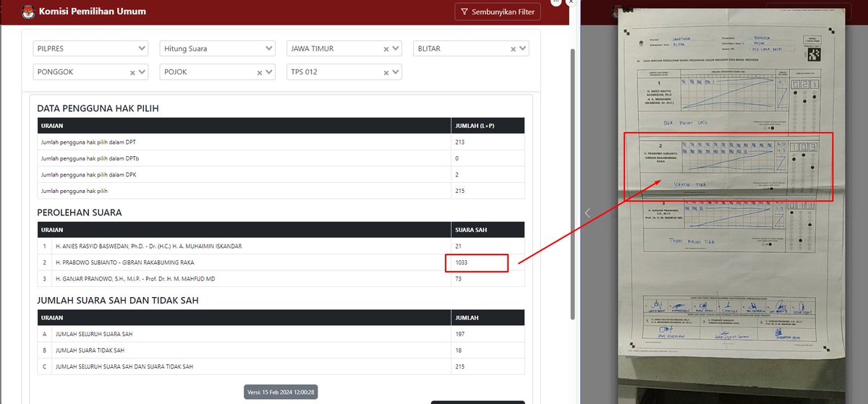
Task: Click the Komisi Pemilihan Umum header title
Action: click(x=93, y=12)
